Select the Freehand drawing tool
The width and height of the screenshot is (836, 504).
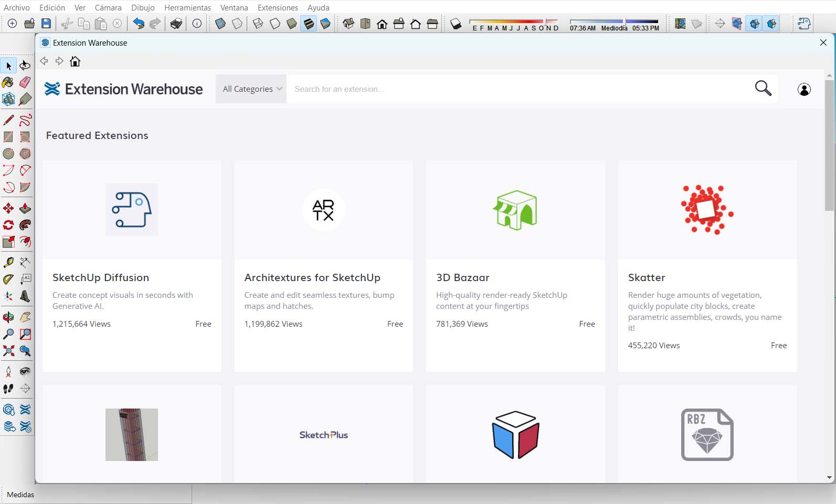tap(25, 120)
